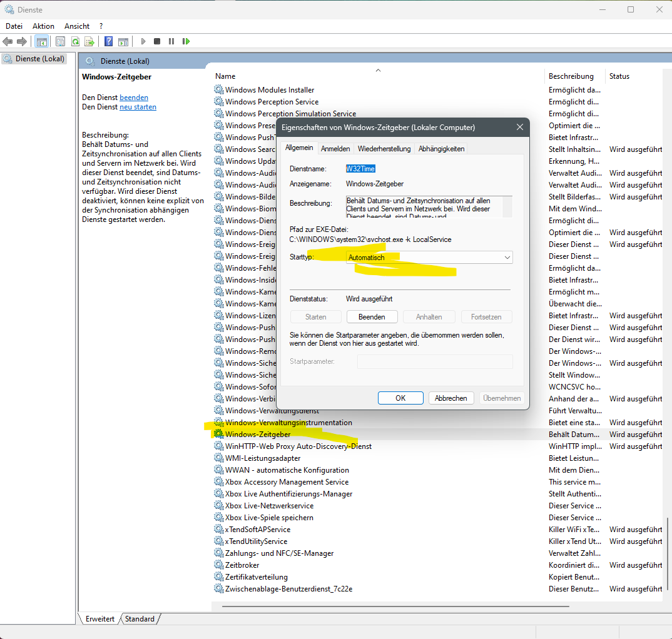Sort by the Name column header
This screenshot has width=672, height=639.
(x=379, y=76)
